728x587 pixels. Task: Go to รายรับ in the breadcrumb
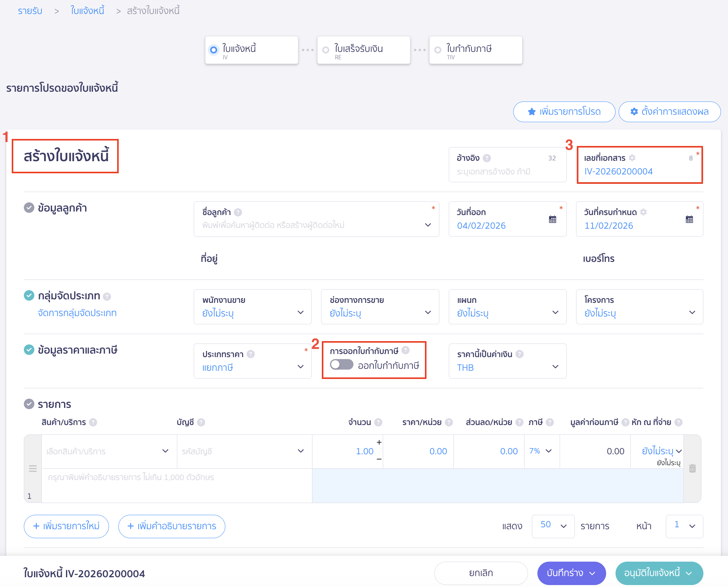tap(30, 11)
